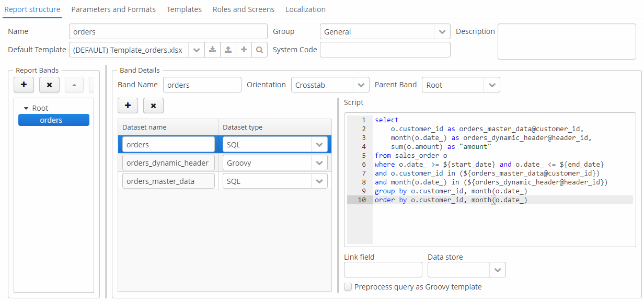Select the orders_master_data dataset row

(168, 181)
